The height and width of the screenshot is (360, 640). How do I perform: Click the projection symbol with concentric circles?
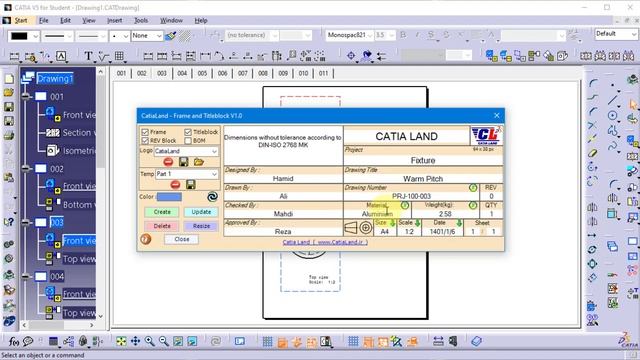[x=366, y=228]
